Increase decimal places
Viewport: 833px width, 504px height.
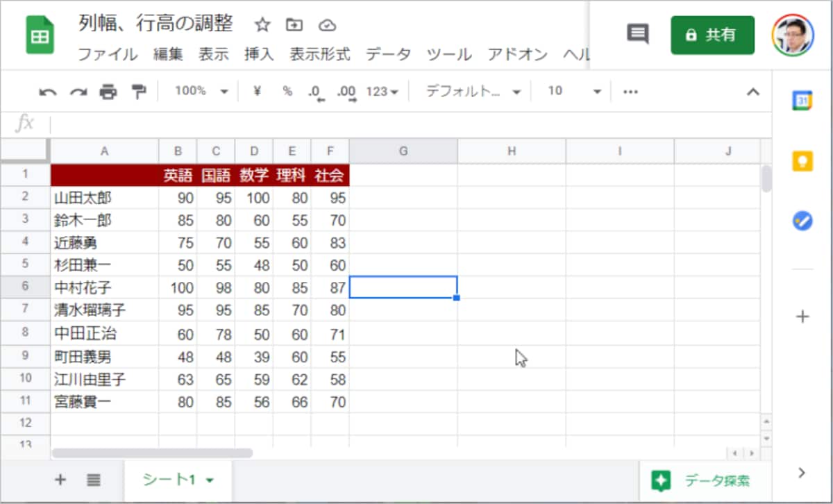346,92
